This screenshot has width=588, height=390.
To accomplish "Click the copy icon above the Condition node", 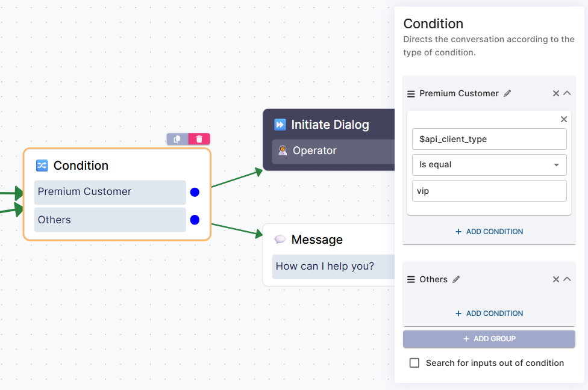I will 177,139.
